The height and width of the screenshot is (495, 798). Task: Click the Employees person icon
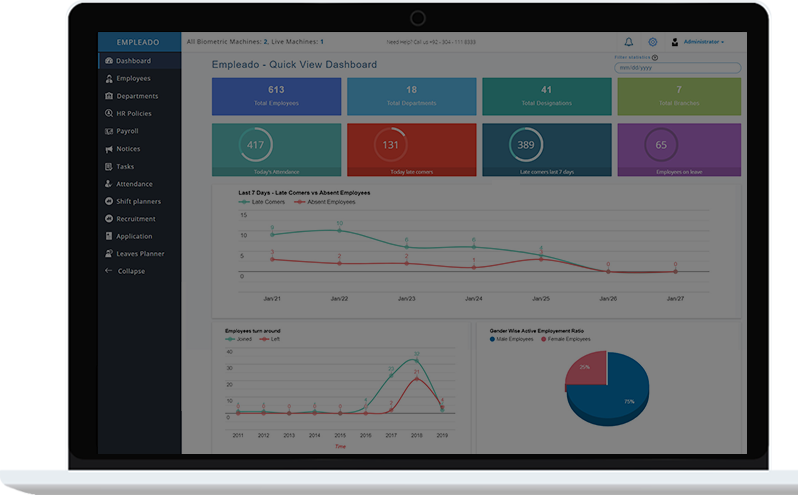(108, 78)
